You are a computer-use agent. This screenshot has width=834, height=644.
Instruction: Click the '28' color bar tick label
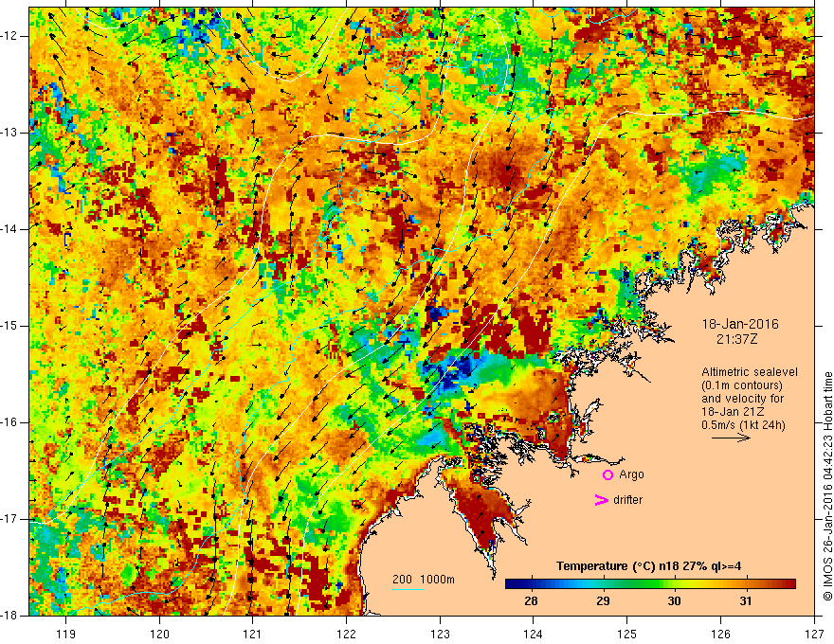point(531,601)
